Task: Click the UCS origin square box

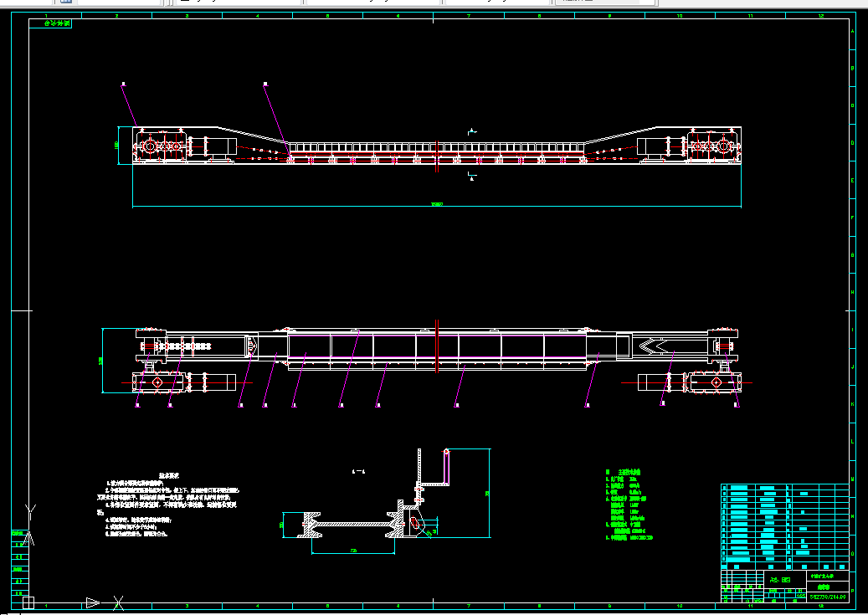Action: [28, 602]
